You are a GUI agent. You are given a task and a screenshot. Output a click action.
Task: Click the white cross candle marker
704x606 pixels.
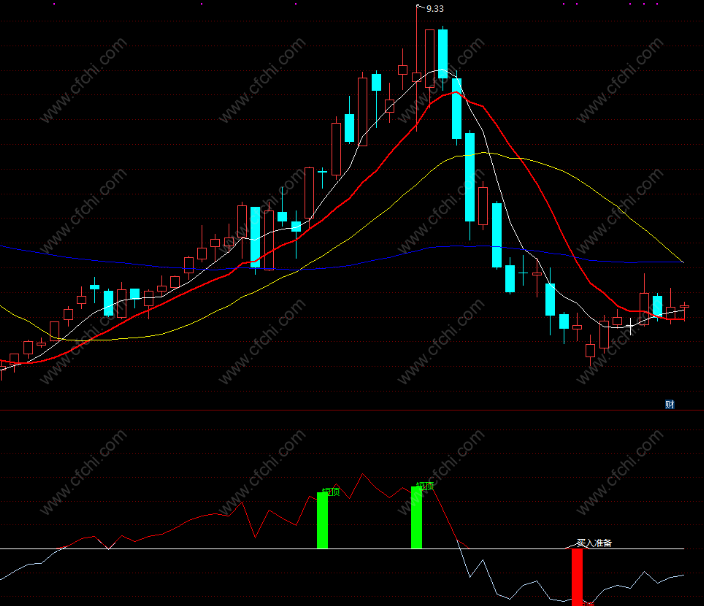[x=630, y=326]
